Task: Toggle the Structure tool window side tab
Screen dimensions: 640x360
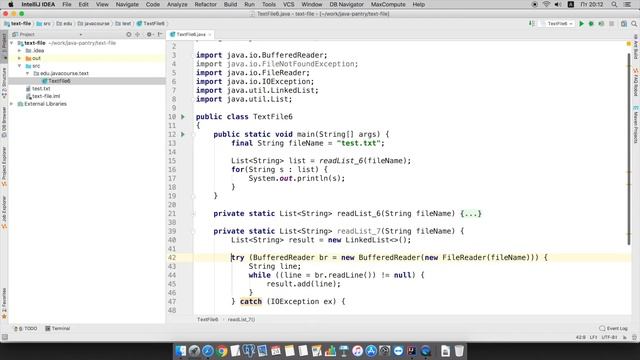Action: 4,83
